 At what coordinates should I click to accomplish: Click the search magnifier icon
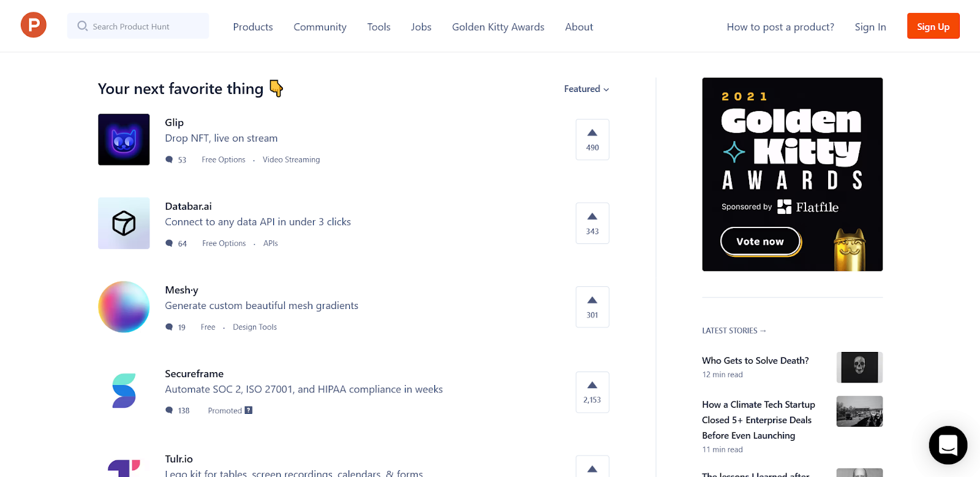(82, 26)
